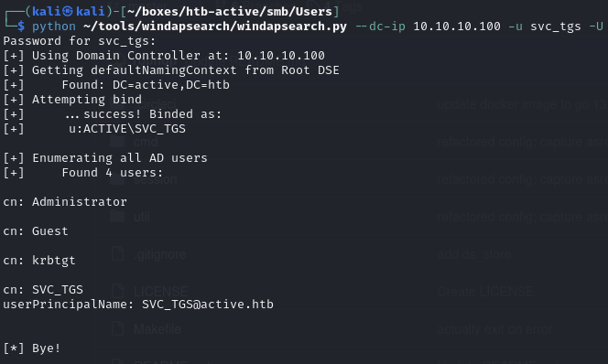
Task: Click the 'cn: krbtgt' output line
Action: 39,261
